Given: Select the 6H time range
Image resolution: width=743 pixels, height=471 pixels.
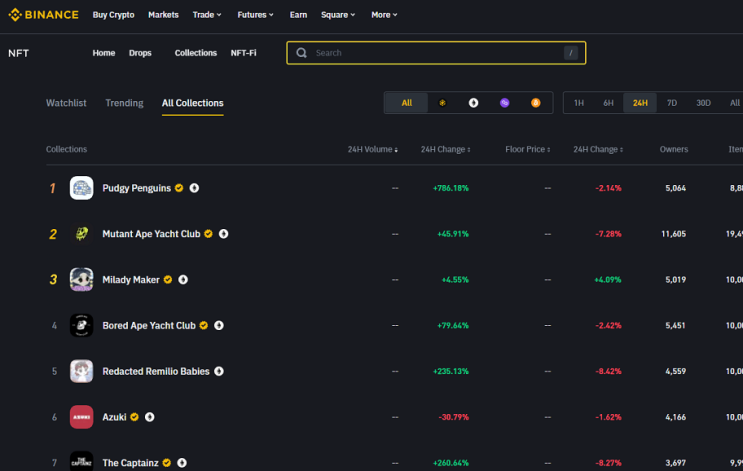Looking at the screenshot, I should point(608,103).
